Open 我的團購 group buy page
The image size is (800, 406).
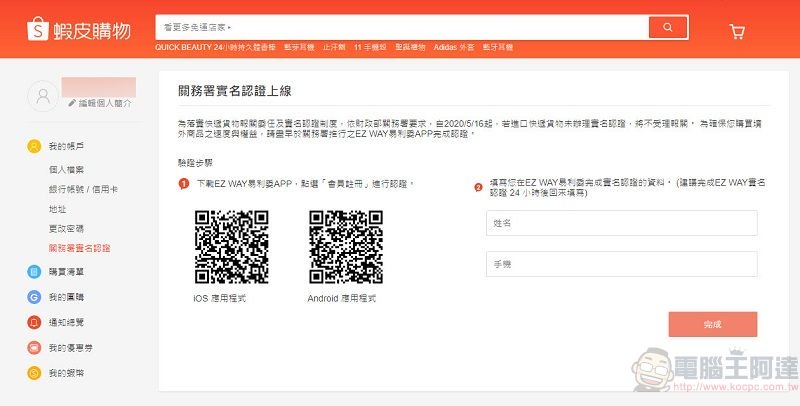(66, 297)
